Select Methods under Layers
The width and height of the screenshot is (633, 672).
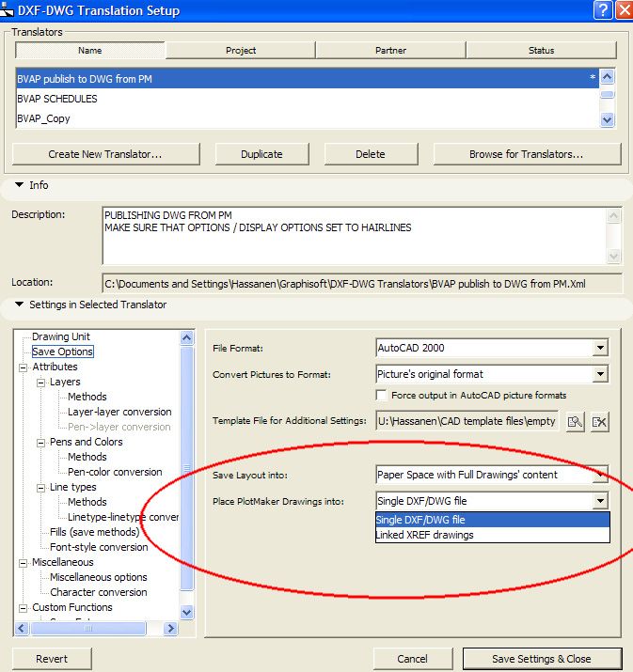pos(87,397)
